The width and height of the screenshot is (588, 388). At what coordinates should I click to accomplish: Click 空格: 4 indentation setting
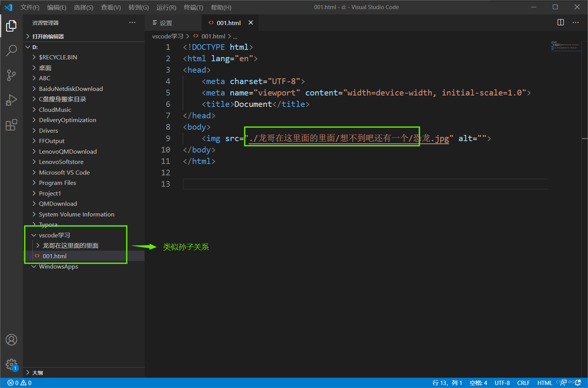point(478,383)
